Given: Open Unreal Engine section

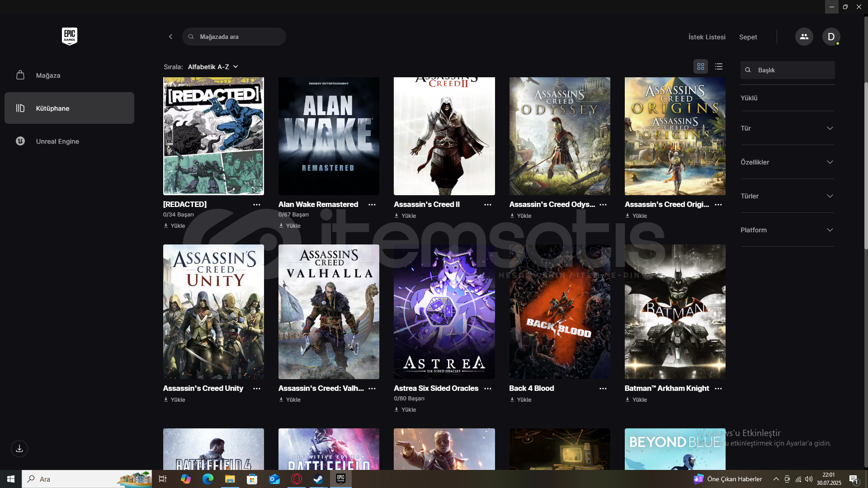Looking at the screenshot, I should (x=69, y=141).
